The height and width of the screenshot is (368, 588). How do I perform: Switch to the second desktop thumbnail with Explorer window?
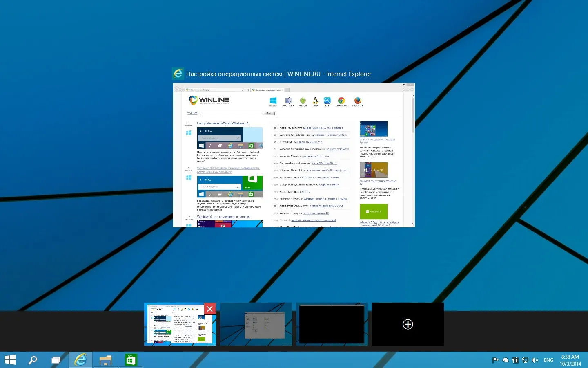pos(256,324)
